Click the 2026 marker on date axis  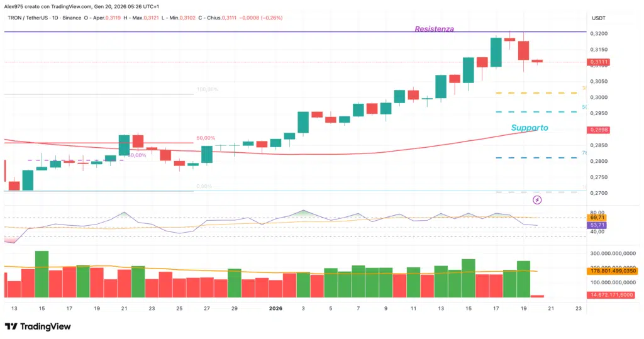276,309
